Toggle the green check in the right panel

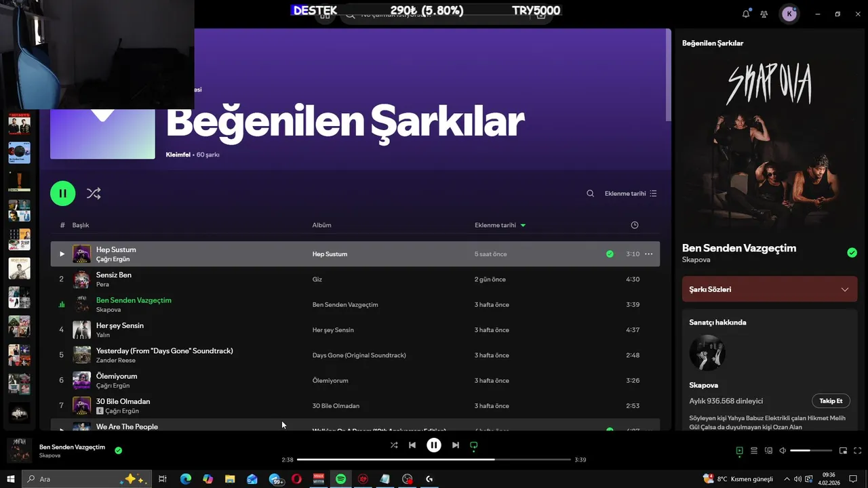[852, 253]
